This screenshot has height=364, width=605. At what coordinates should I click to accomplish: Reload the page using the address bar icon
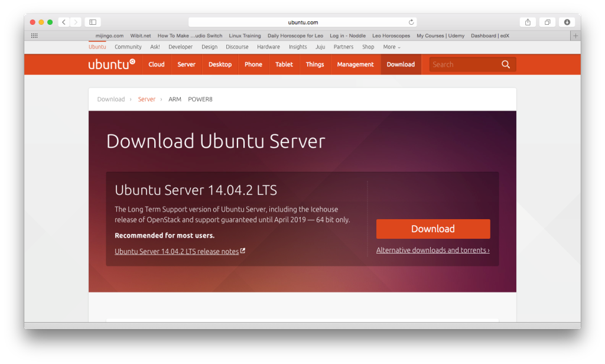411,22
